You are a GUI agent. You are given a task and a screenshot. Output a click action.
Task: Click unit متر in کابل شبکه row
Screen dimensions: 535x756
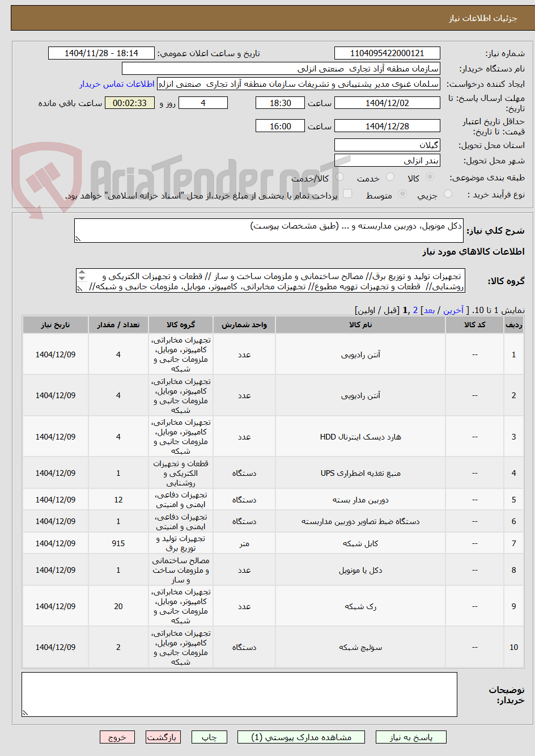(x=244, y=543)
